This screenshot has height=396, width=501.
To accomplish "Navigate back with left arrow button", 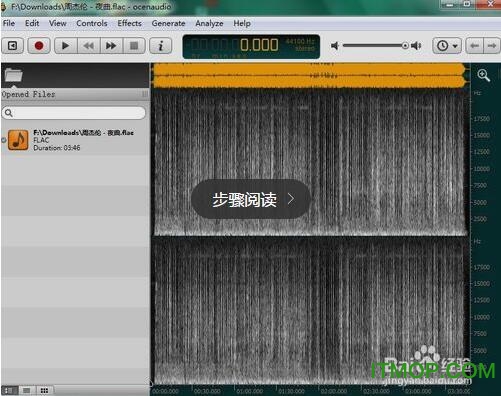I will [x=475, y=46].
